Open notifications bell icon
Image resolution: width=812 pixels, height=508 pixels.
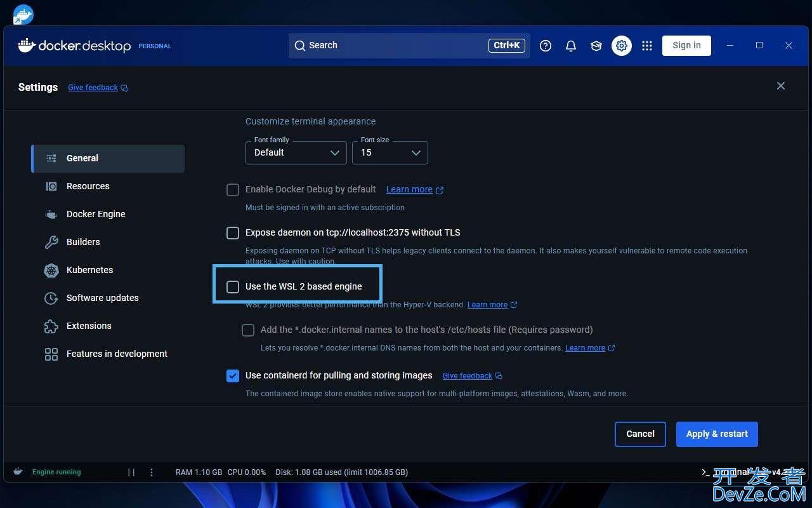[571, 46]
